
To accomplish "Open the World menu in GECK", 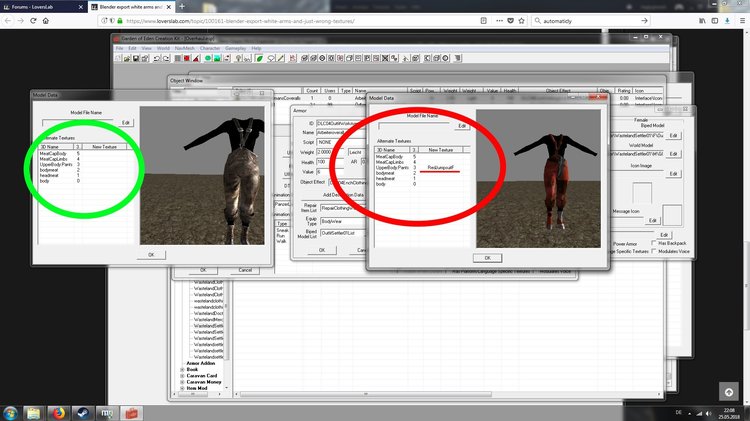I will 163,48.
